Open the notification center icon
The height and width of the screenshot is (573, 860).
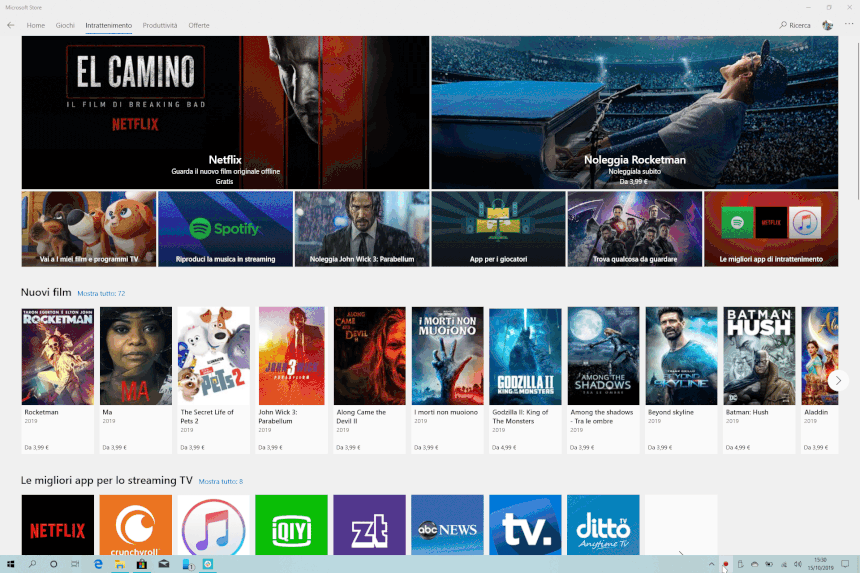845,564
